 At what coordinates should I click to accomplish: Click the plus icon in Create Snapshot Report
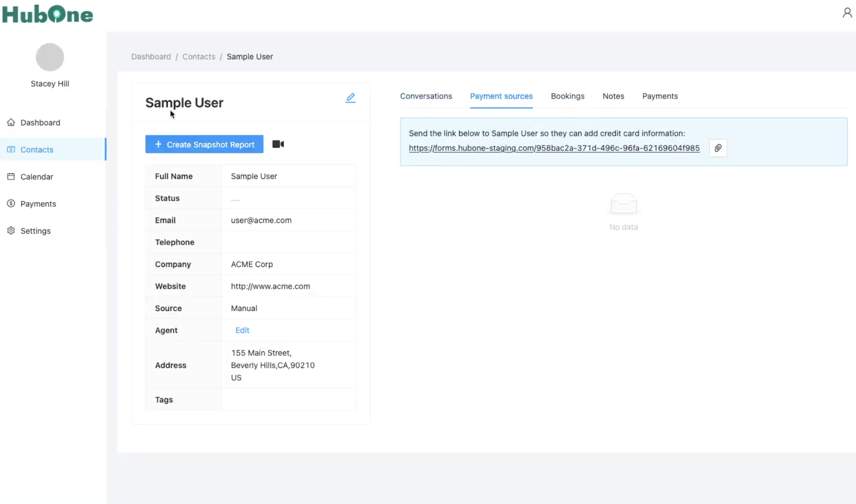158,144
